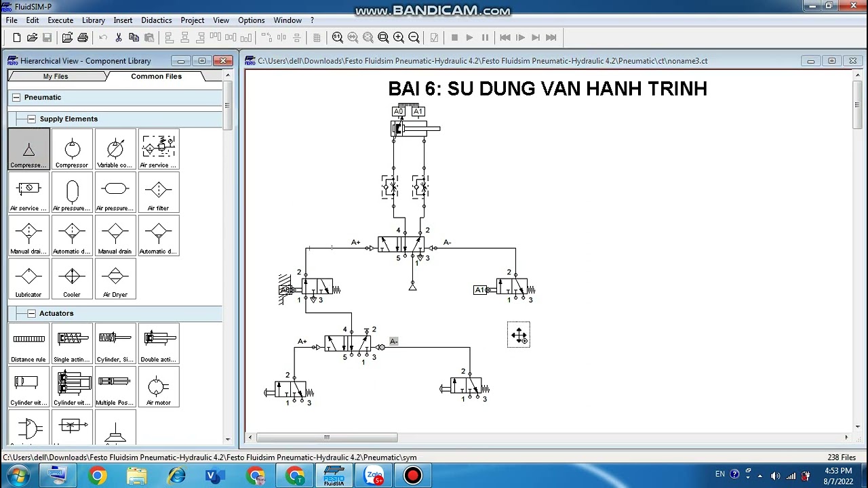Select the Cooler component

tap(72, 279)
